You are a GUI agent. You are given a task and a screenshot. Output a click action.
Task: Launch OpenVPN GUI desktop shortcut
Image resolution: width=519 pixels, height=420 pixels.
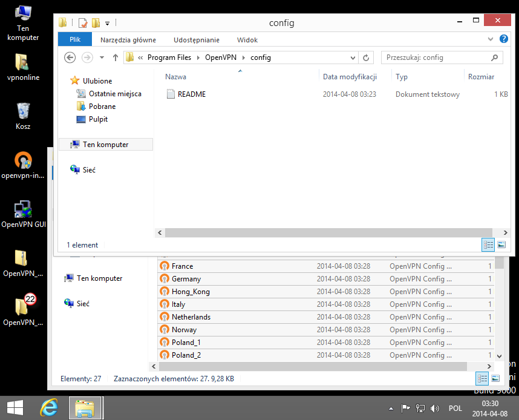[x=23, y=214]
